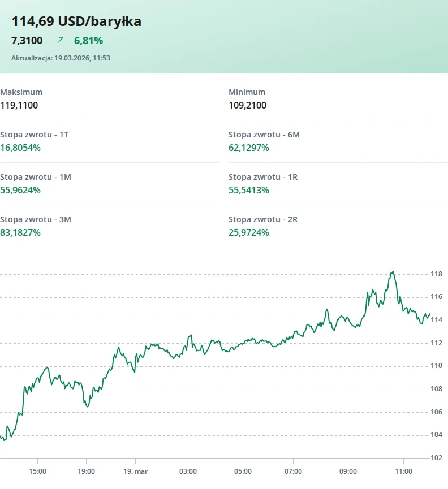This screenshot has height=489, width=448.
Task: Click the highest peak of the chart line
Action: [393, 271]
